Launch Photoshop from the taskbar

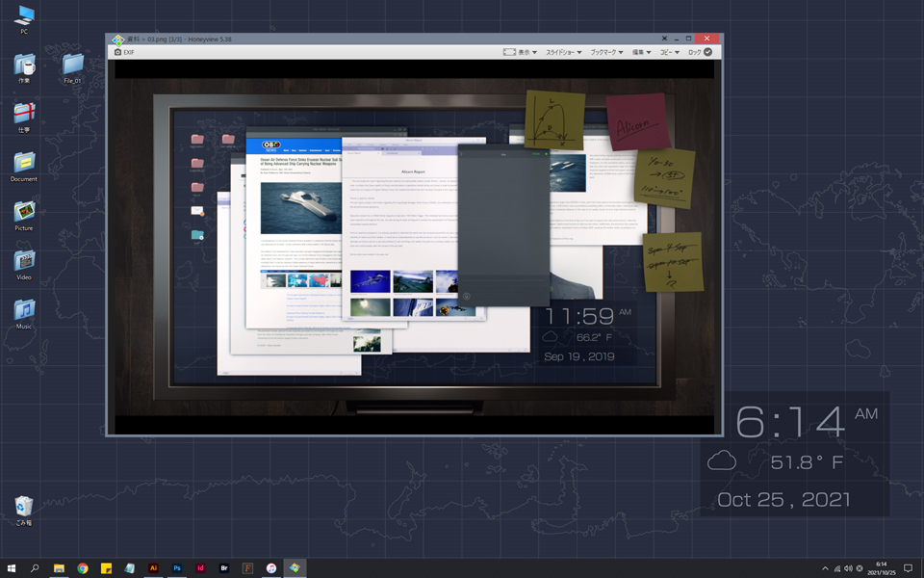tap(177, 568)
